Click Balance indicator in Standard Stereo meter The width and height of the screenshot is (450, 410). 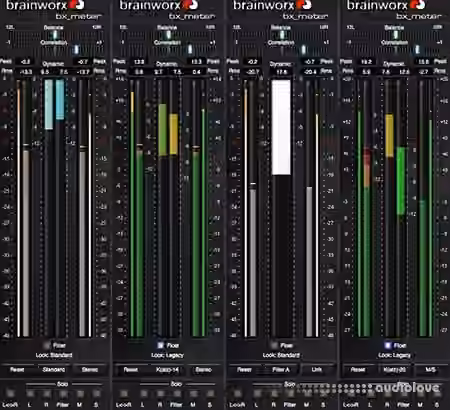coord(56,35)
